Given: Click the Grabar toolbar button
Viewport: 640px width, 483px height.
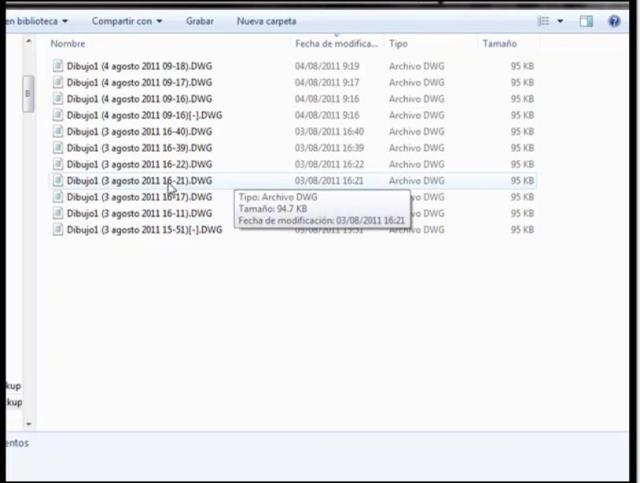Looking at the screenshot, I should [200, 21].
